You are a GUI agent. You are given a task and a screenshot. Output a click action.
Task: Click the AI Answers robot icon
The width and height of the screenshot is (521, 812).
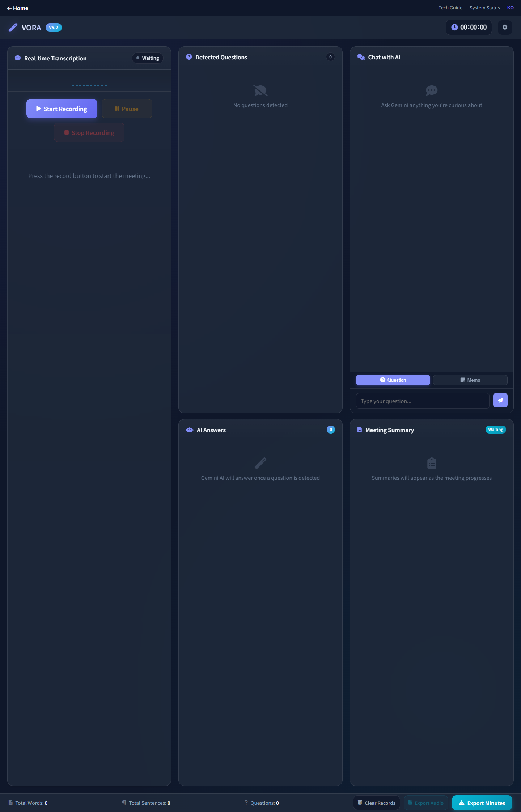190,430
